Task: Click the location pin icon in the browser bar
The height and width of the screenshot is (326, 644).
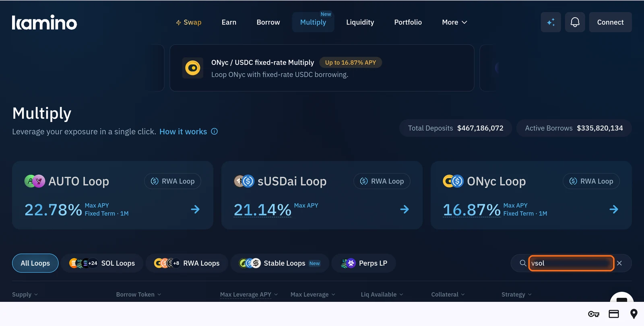Action: click(634, 314)
